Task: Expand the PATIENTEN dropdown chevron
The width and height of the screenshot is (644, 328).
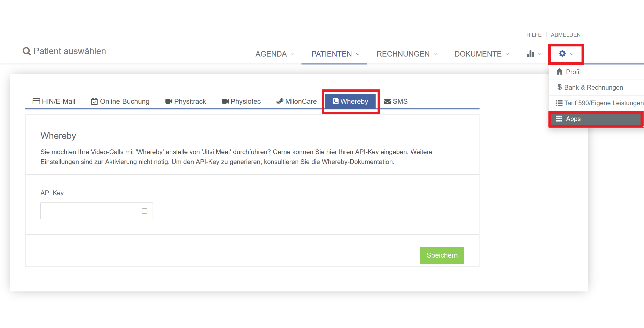Action: (358, 54)
